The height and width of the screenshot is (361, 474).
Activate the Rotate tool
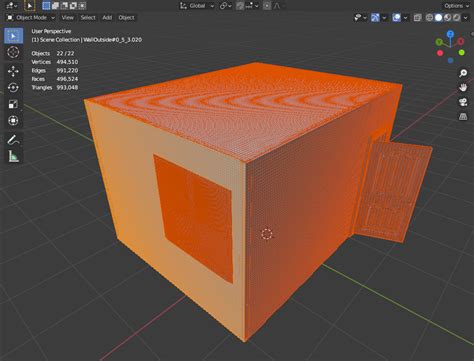(13, 87)
